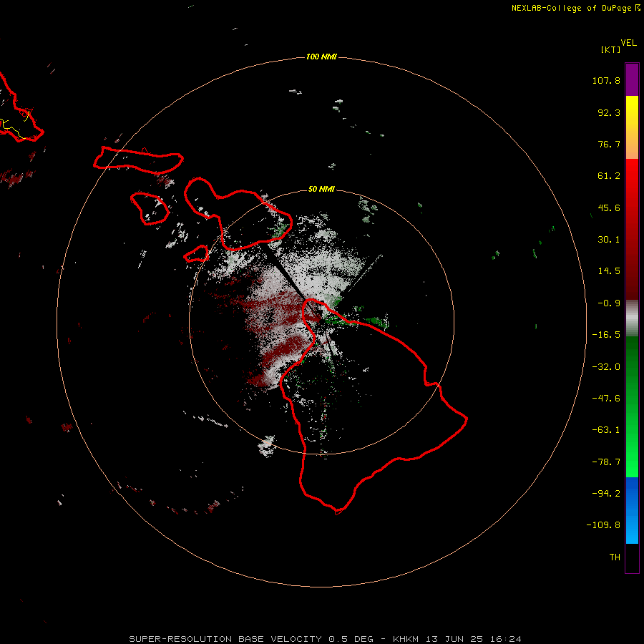This screenshot has width=644, height=644.
Task: Click the -32.0 velocity scale value
Action: click(606, 367)
